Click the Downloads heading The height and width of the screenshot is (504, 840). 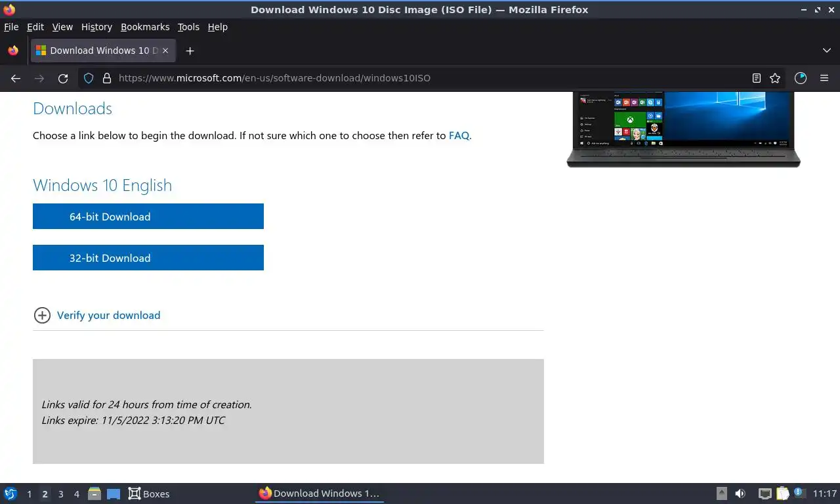72,108
